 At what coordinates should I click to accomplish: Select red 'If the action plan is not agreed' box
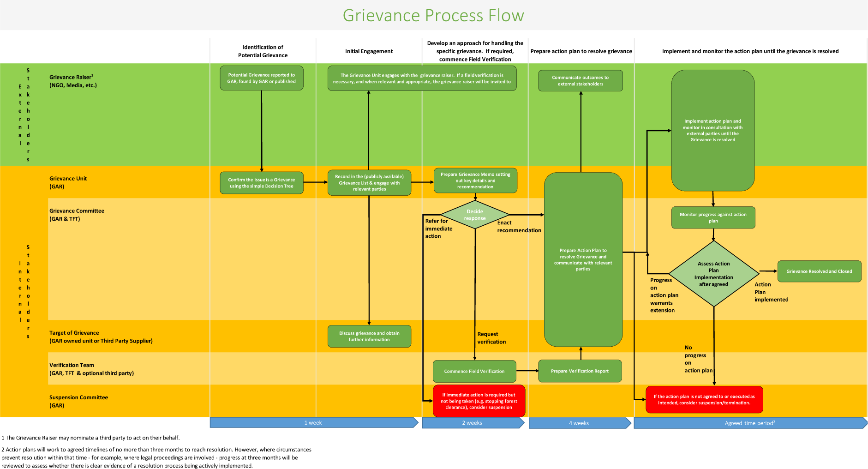704,400
